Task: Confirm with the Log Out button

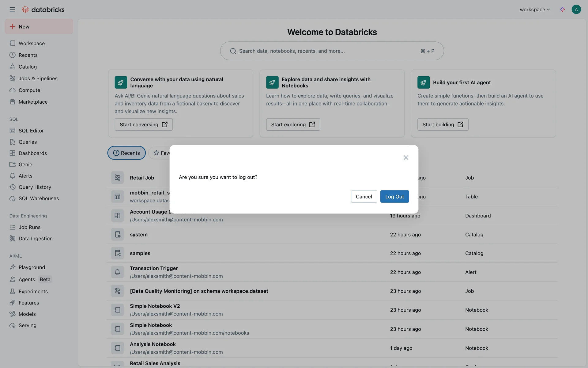Action: point(394,197)
